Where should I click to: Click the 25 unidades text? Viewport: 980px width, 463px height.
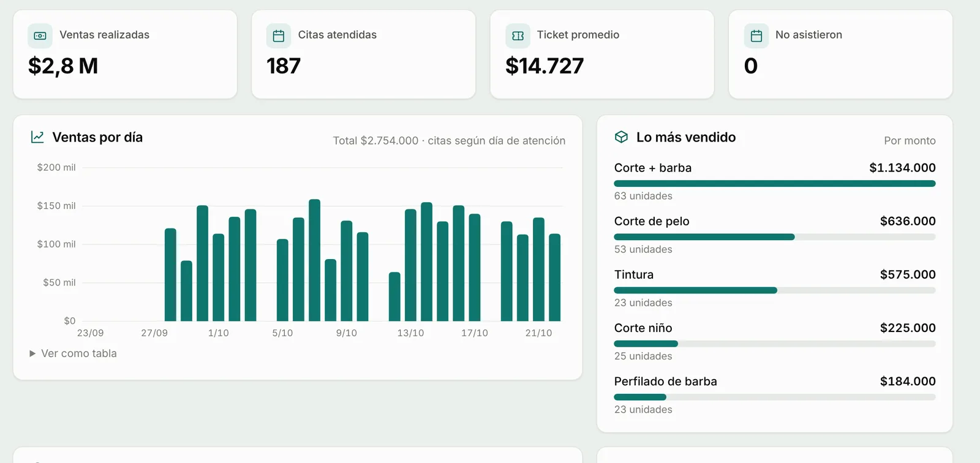(643, 356)
